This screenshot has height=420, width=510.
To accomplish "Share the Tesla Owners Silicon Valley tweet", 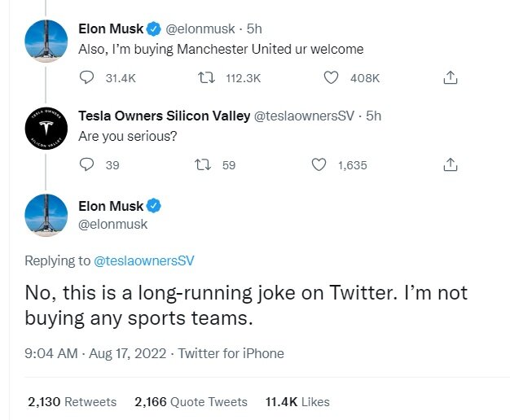I will pyautogui.click(x=450, y=165).
